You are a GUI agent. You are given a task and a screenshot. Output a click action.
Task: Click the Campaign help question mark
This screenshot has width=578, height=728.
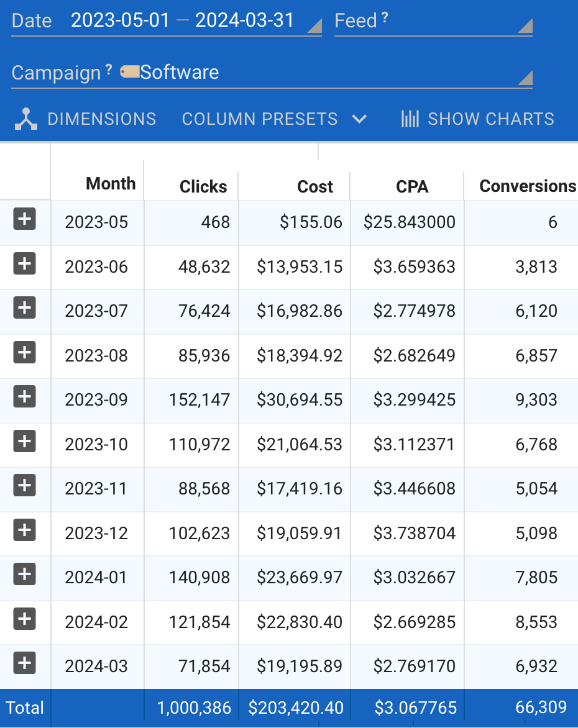click(x=109, y=70)
